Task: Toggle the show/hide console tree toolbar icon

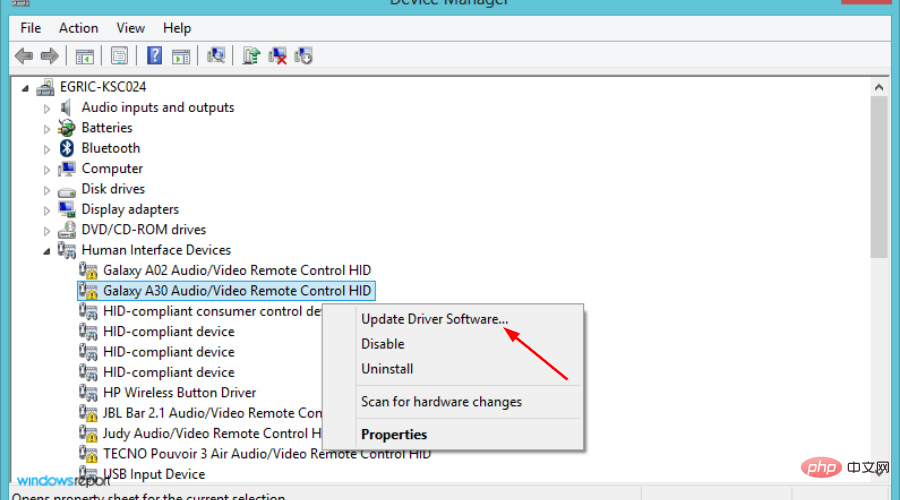Action: pyautogui.click(x=84, y=56)
